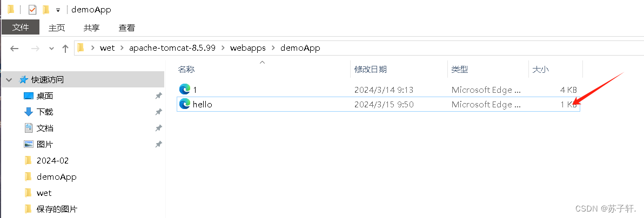Open 文档 in the navigation pane
The image size is (644, 218).
click(x=45, y=128)
